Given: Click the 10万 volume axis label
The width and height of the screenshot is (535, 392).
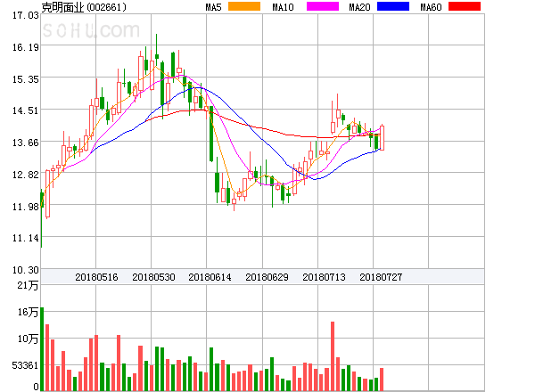Looking at the screenshot, I should (28, 339).
